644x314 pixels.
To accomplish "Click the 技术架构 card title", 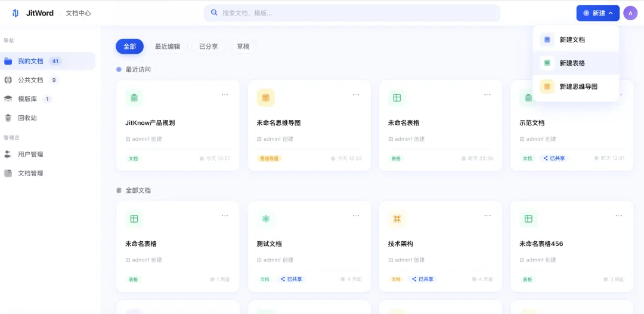I will click(401, 244).
